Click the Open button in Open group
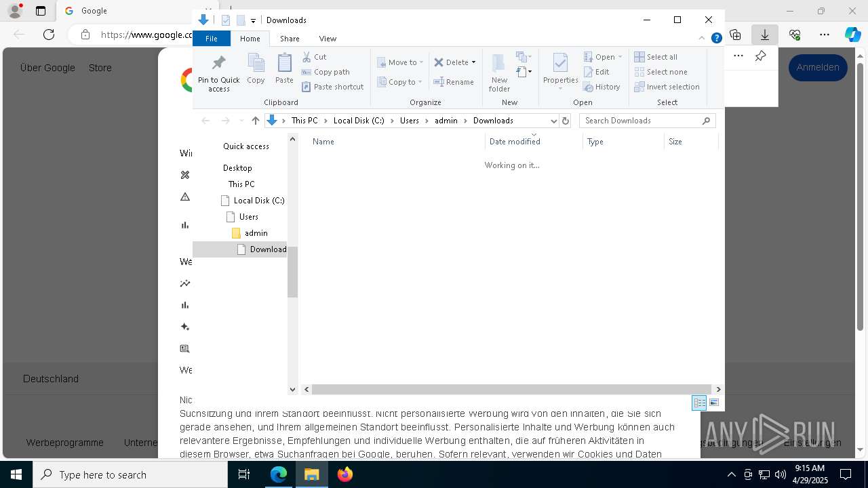This screenshot has height=488, width=868. [x=602, y=57]
